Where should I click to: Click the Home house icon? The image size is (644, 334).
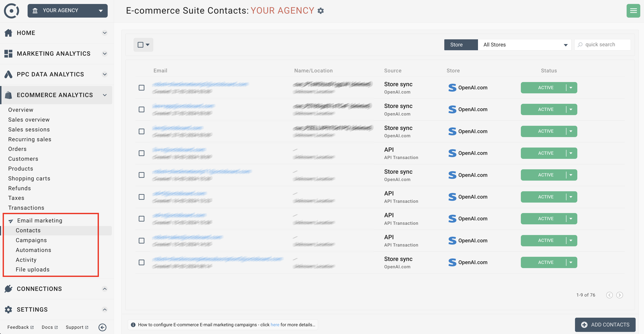pos(8,33)
